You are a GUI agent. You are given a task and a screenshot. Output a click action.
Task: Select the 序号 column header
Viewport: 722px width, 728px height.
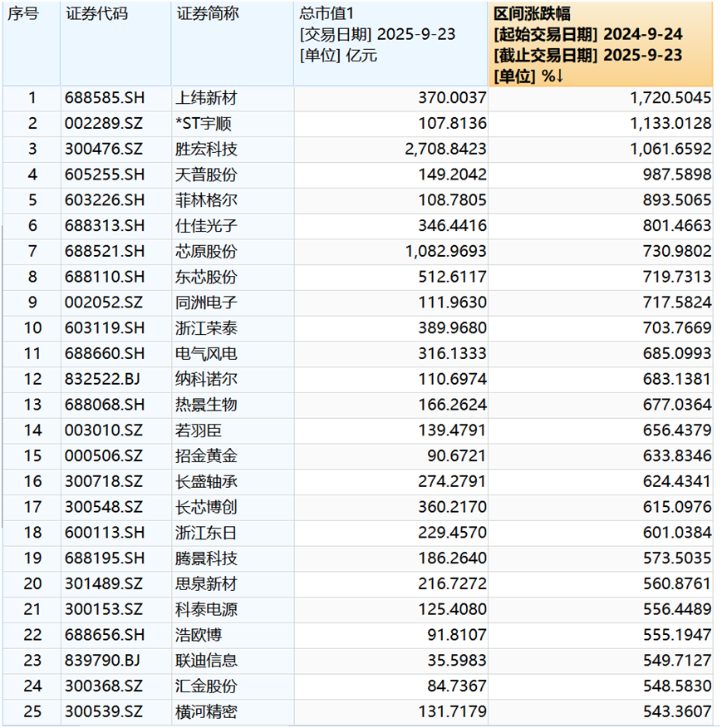(x=32, y=45)
